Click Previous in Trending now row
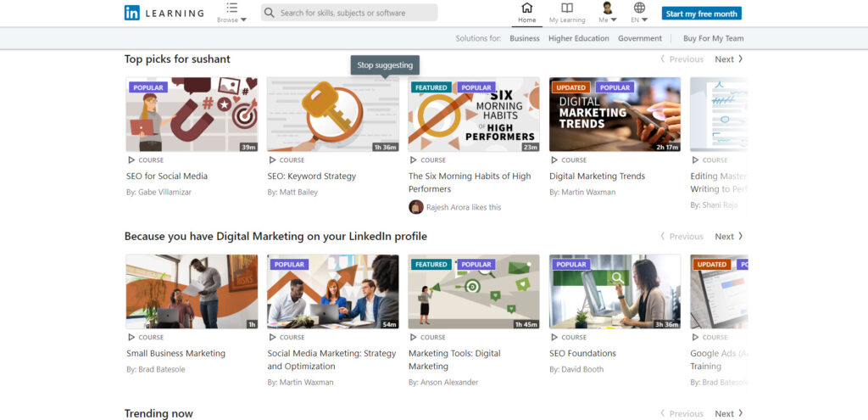This screenshot has width=868, height=420. pos(682,414)
